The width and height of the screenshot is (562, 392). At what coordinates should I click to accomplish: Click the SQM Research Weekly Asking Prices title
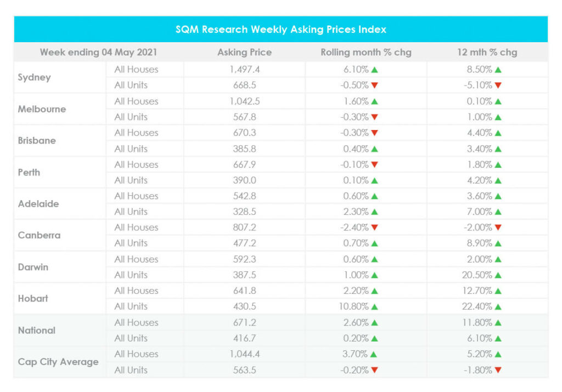coord(281,30)
